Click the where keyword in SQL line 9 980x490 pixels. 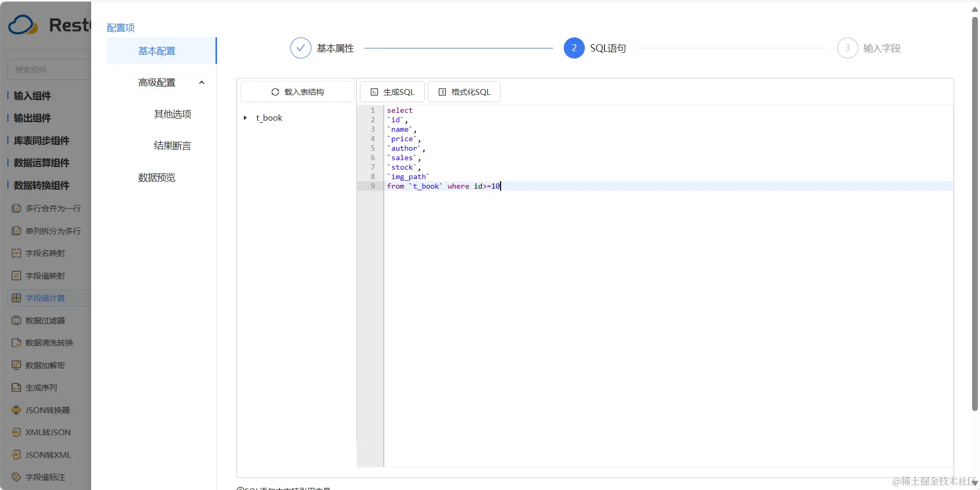[458, 186]
